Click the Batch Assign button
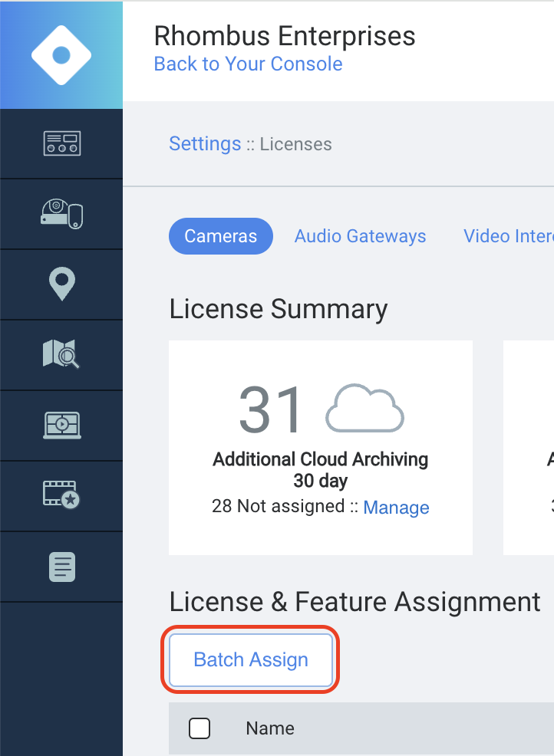 (x=250, y=659)
